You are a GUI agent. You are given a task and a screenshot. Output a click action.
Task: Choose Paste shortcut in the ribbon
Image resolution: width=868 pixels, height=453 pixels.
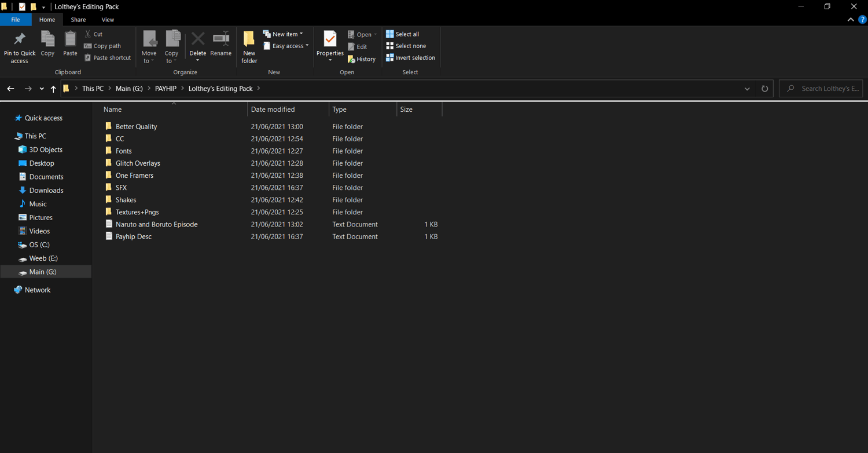tap(107, 58)
